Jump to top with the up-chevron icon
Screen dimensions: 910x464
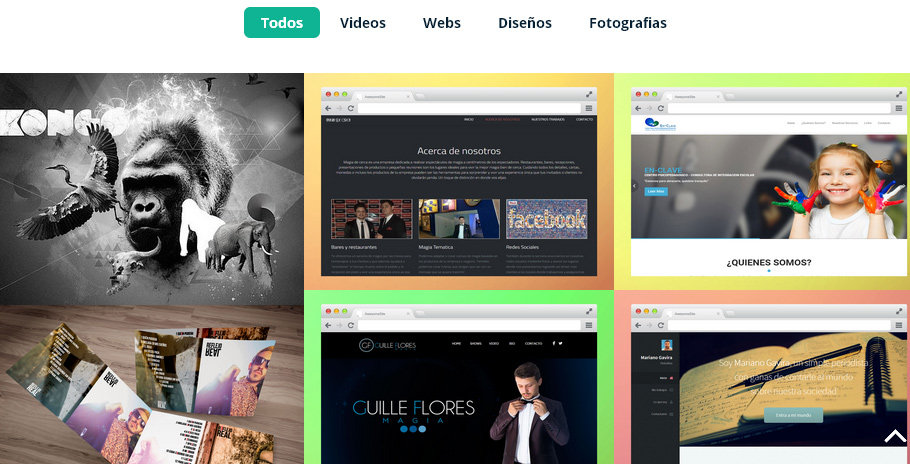point(895,437)
